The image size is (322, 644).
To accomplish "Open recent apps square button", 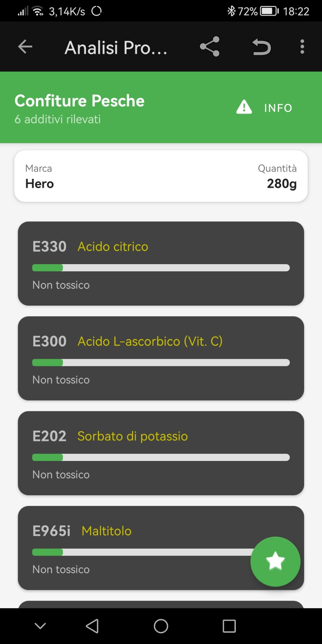I will tap(229, 626).
